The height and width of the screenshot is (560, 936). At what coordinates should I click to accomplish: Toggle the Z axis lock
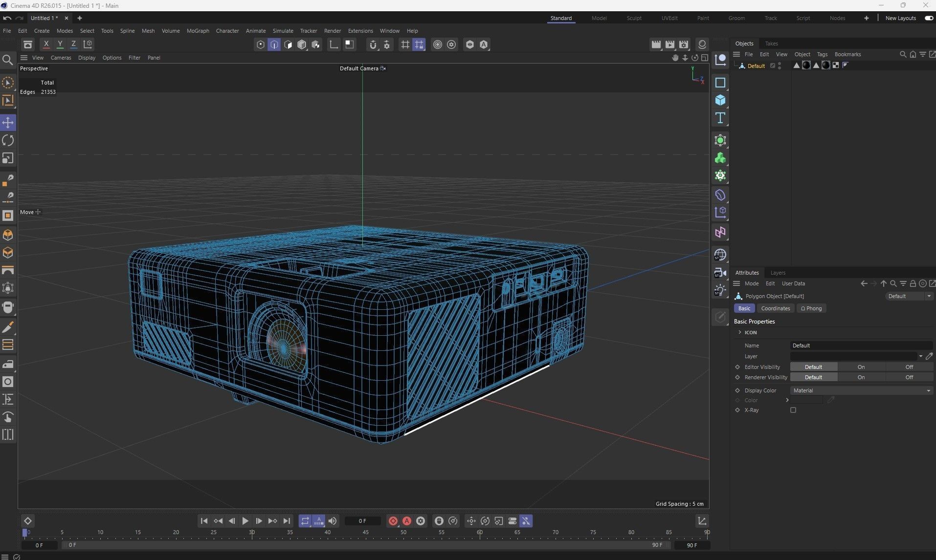[x=73, y=44]
